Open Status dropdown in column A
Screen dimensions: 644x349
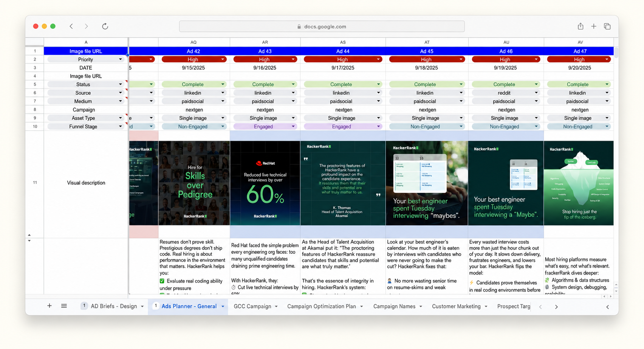click(x=121, y=84)
